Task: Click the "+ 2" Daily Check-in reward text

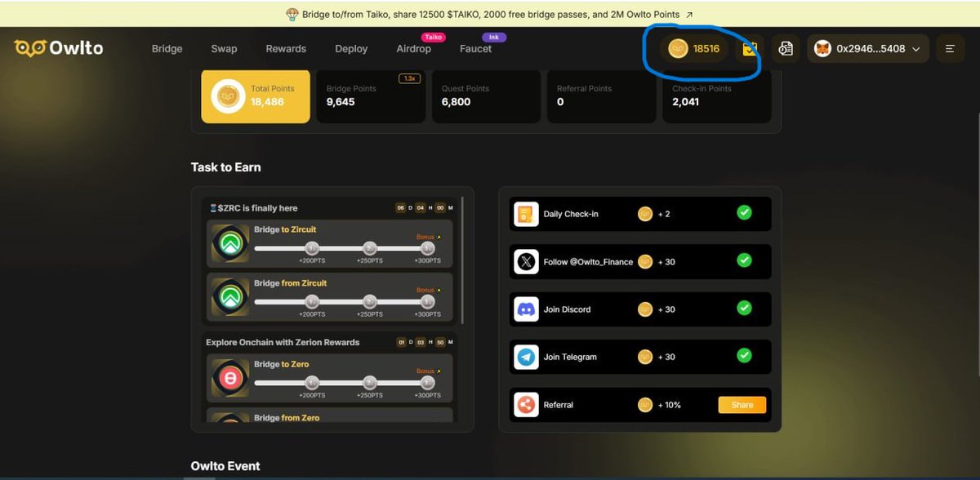Action: (x=664, y=214)
